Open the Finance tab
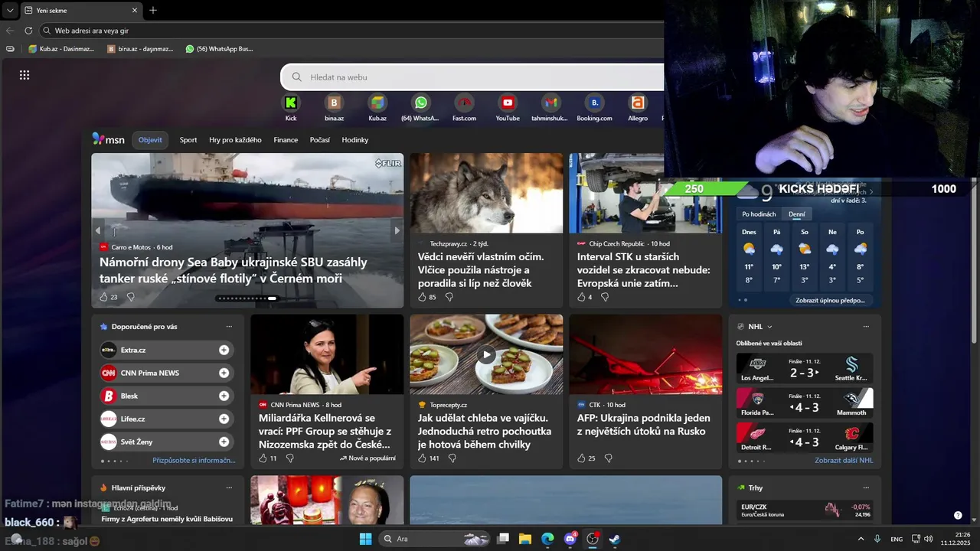The height and width of the screenshot is (551, 980). tap(286, 140)
